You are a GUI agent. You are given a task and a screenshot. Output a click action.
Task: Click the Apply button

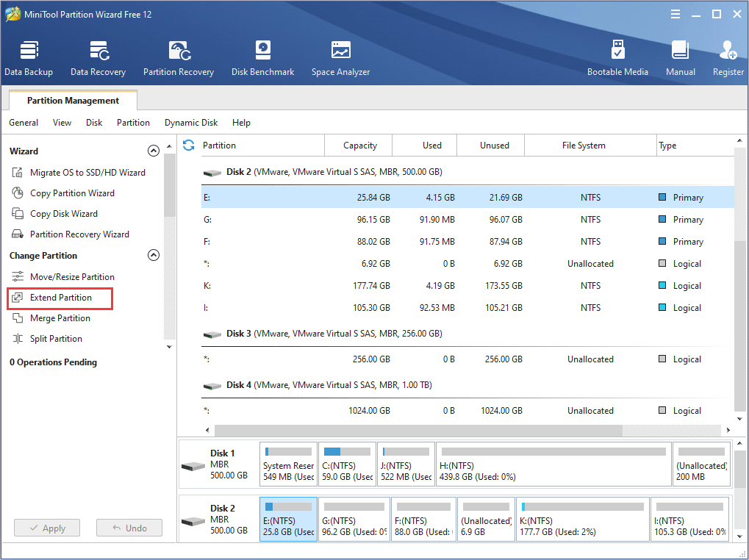tap(47, 528)
